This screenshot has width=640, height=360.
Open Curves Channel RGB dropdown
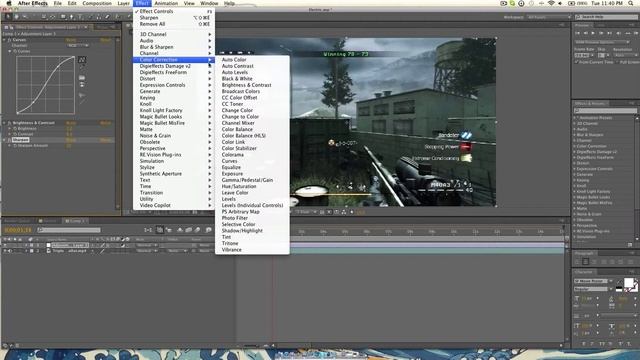click(x=78, y=46)
